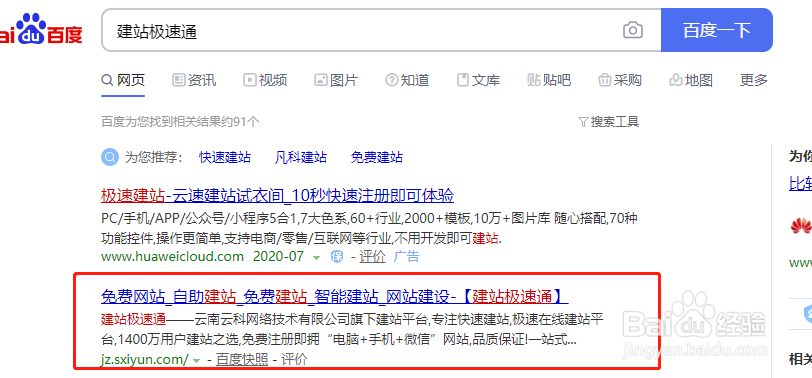812x378 pixels.
Task: Click the Baidu logo
Action: coord(41,30)
